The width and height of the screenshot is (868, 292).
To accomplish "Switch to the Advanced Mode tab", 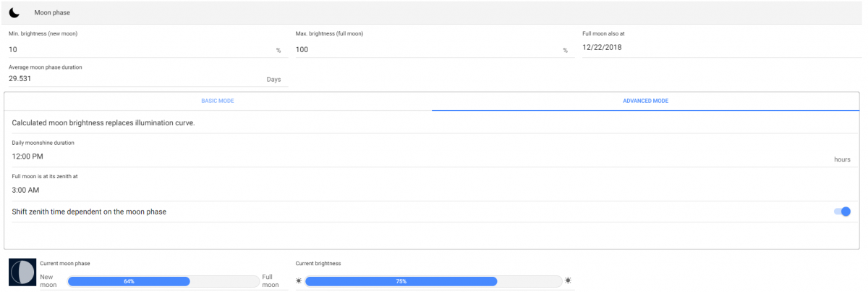I will (x=645, y=101).
